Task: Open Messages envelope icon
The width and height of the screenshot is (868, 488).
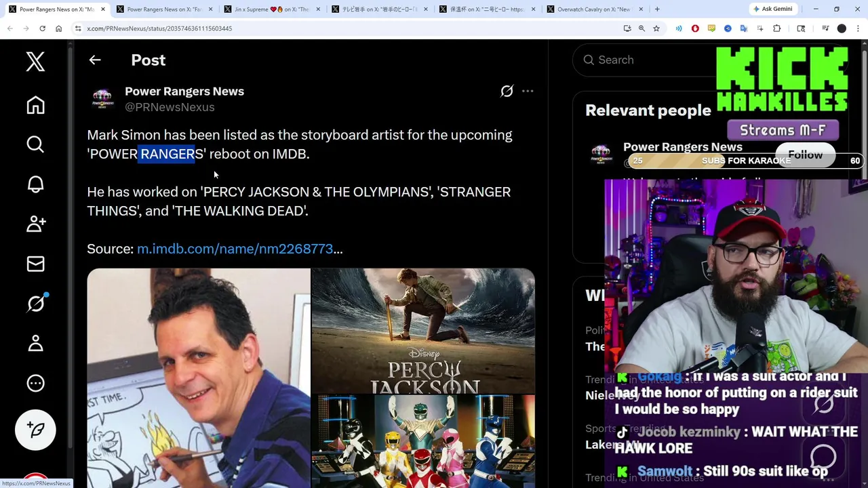Action: pyautogui.click(x=35, y=264)
